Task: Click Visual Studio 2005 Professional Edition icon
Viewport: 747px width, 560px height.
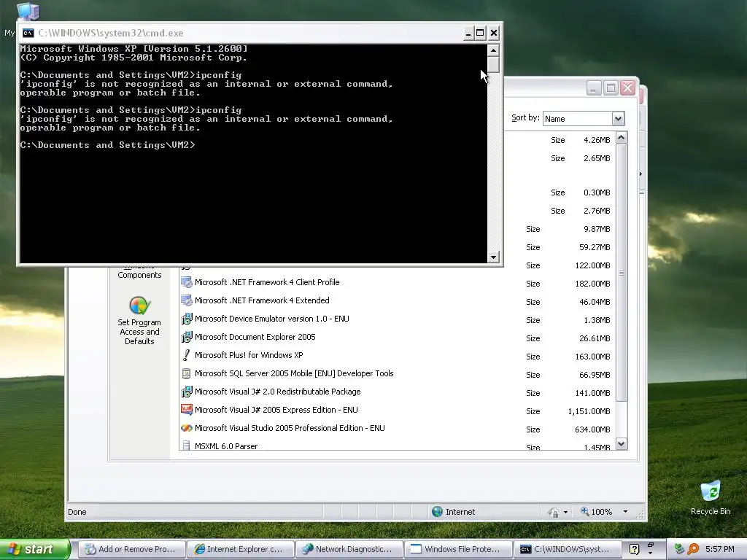Action: point(186,428)
